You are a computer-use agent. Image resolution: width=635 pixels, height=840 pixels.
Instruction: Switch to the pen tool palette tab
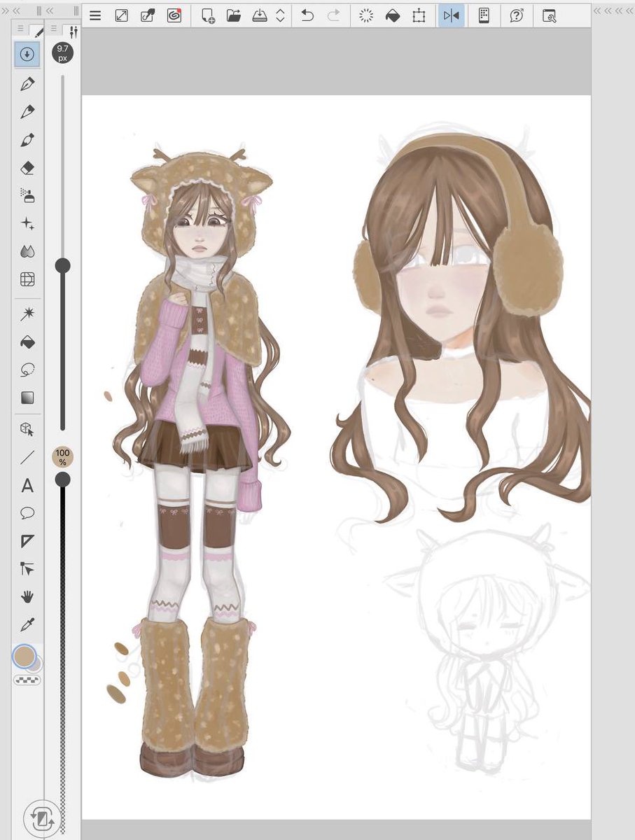[37, 31]
